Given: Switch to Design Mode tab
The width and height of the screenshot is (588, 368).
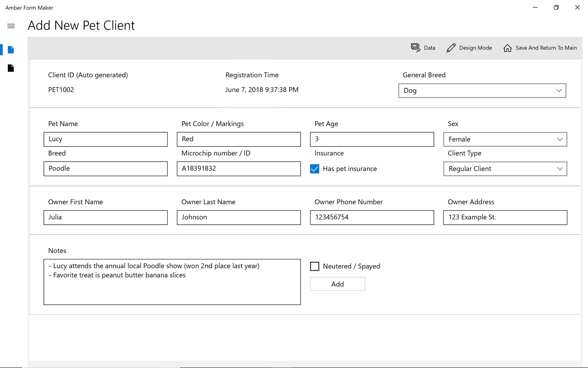Looking at the screenshot, I should tap(469, 48).
